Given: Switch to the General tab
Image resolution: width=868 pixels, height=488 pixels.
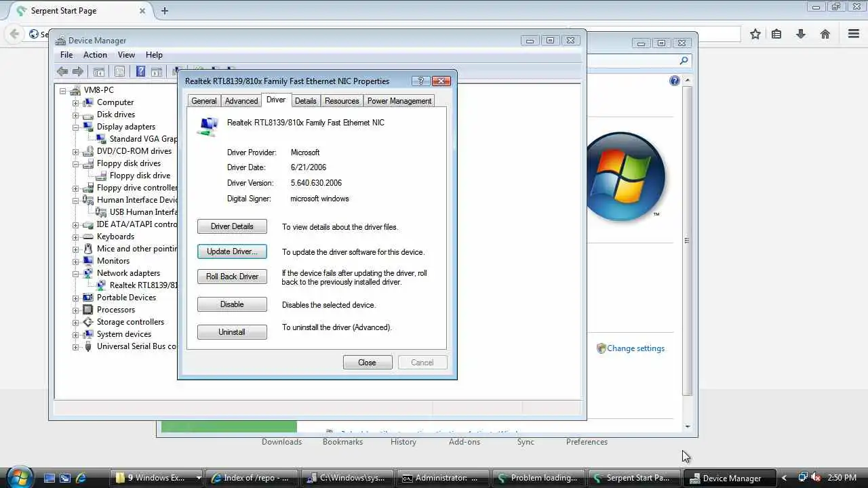Looking at the screenshot, I should 203,101.
